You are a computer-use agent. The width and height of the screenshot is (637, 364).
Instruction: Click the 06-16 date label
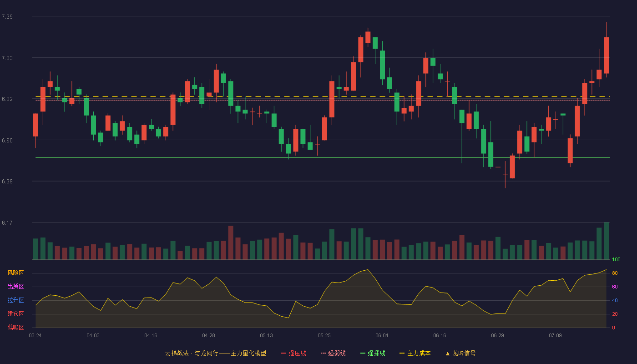[x=440, y=335]
